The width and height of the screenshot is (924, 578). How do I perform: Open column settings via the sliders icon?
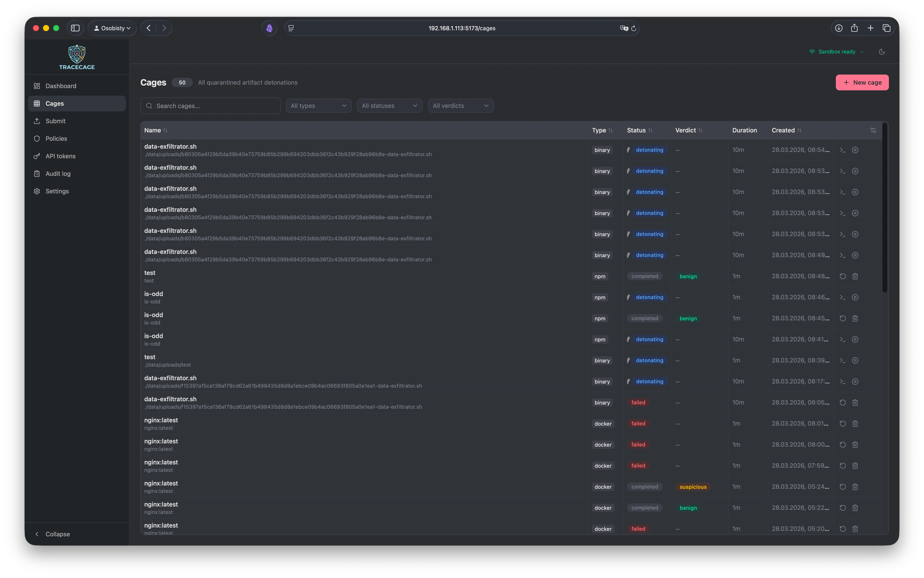pos(873,130)
